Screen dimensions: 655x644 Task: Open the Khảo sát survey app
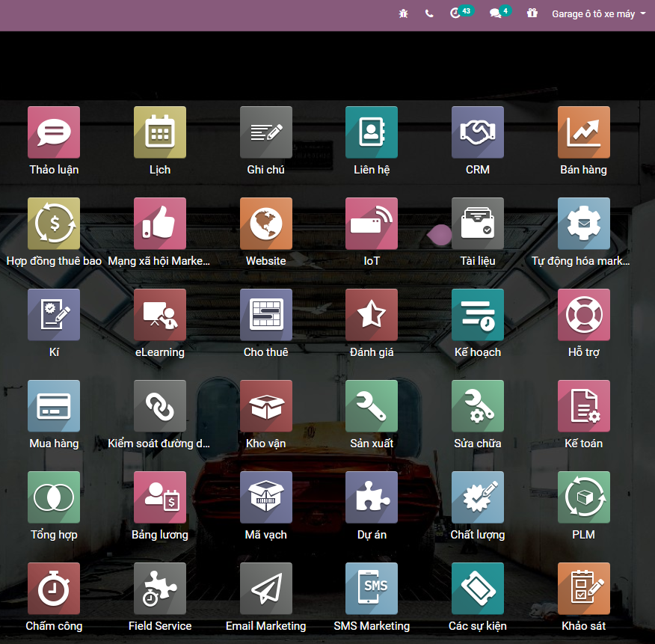(x=583, y=589)
